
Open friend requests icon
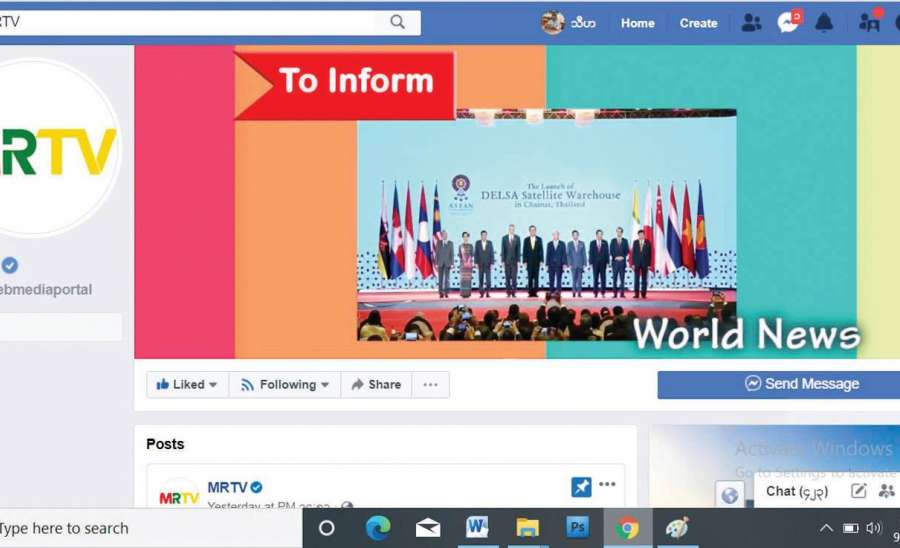[x=751, y=23]
